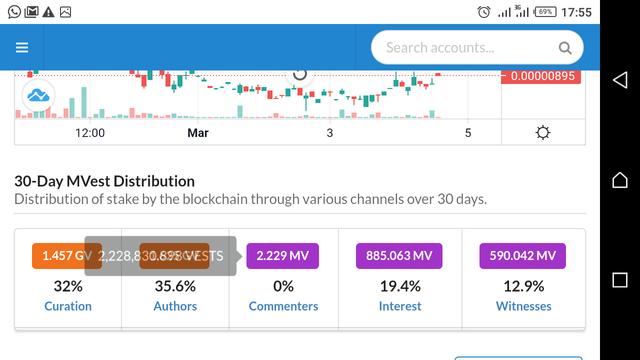Click the TradingView cloud logo
This screenshot has height=360, width=640.
pos(38,96)
